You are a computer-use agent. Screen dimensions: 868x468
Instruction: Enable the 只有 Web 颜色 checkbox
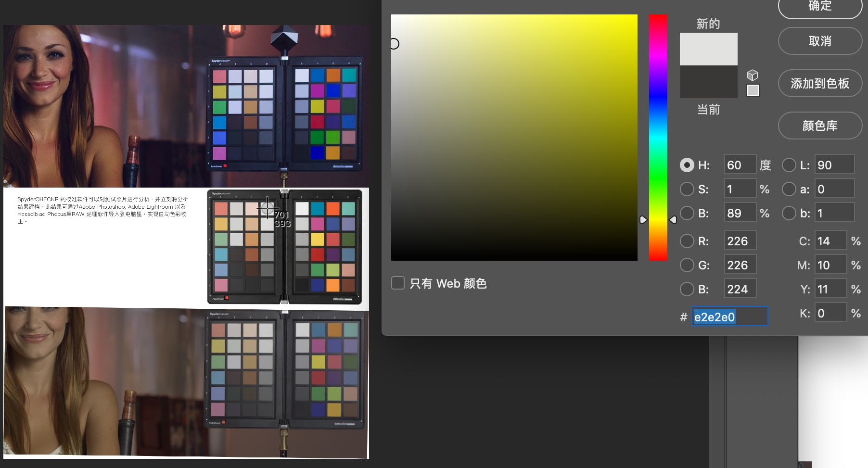(x=398, y=283)
